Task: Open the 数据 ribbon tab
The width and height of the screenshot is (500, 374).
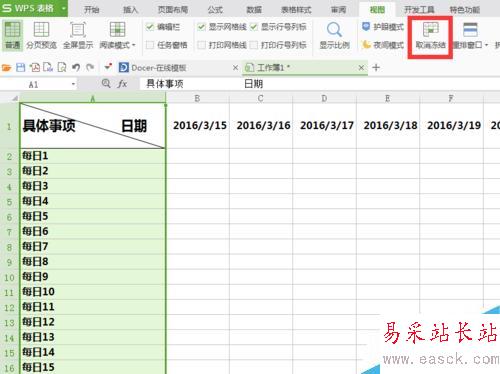Action: click(x=254, y=10)
